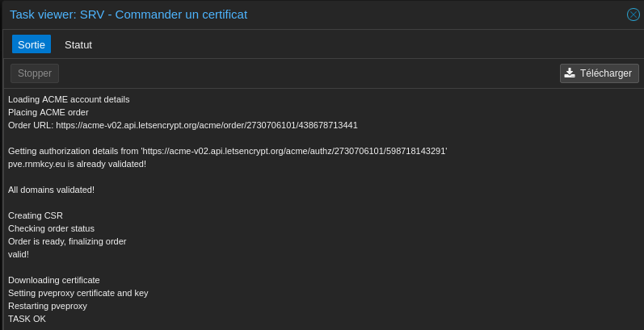Click the 'Checking order status' line

click(51, 228)
